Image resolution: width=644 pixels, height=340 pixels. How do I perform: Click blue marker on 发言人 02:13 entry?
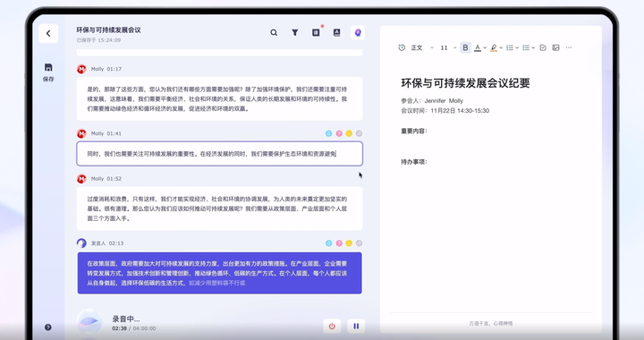pos(328,243)
